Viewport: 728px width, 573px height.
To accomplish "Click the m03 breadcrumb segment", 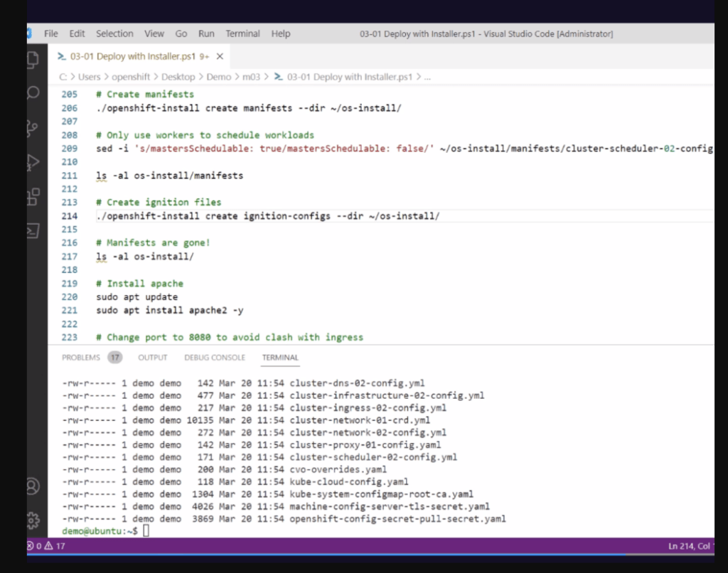I will click(251, 77).
